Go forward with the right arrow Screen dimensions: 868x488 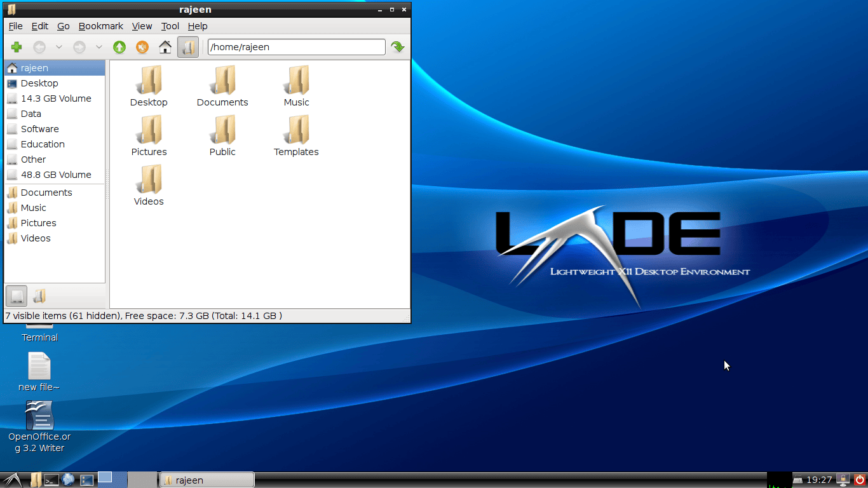pyautogui.click(x=79, y=47)
